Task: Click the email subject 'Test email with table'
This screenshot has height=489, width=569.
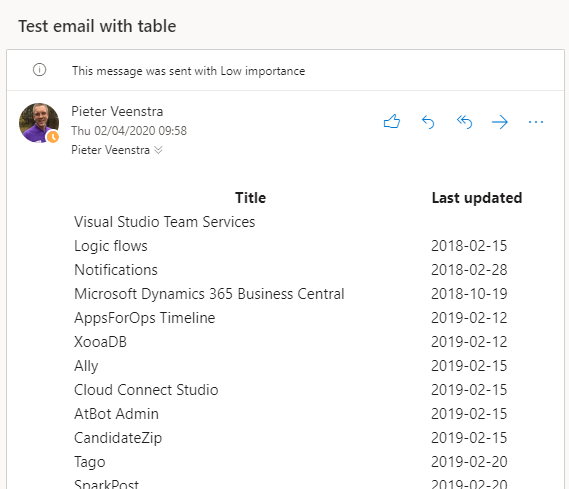Action: (97, 26)
